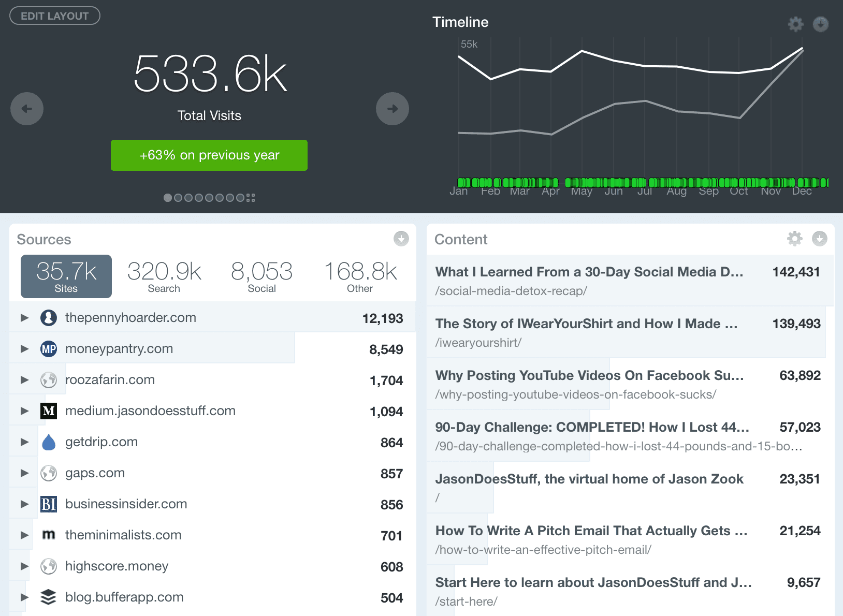Expand the moneypantry.com source entry
This screenshot has width=843, height=616.
[x=24, y=348]
